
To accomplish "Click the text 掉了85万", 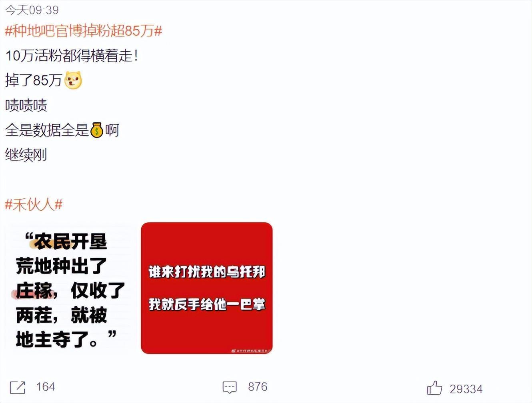I will coord(34,80).
